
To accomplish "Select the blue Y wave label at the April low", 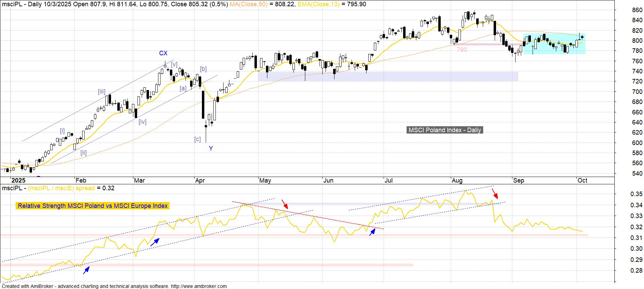I will pyautogui.click(x=211, y=148).
